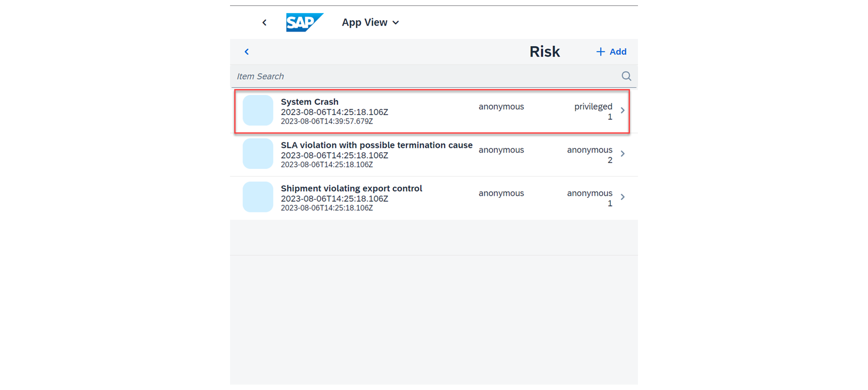
Task: Go back using the blue arrow in the Risk header
Action: pos(246,52)
